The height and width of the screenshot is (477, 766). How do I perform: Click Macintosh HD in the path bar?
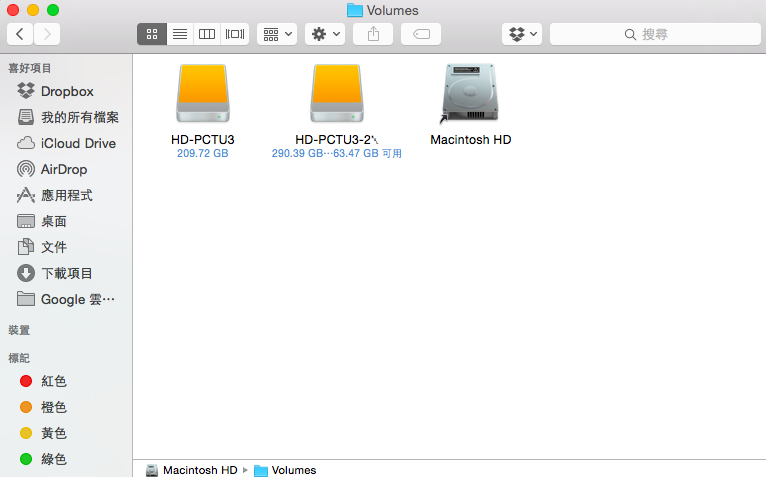click(x=192, y=470)
